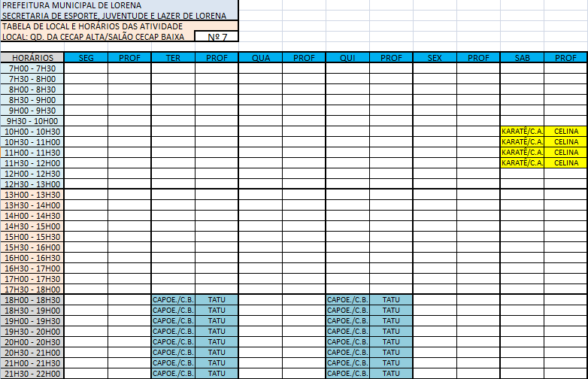Select the 20H00 - 20H30 time row
Viewport: 588px width, 379px height.
click(x=32, y=341)
